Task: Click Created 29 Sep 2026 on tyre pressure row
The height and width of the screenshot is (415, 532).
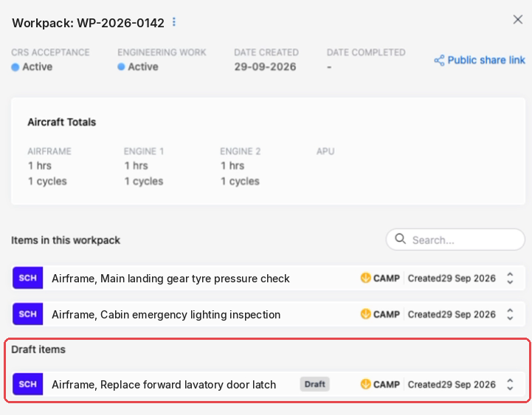Action: pyautogui.click(x=452, y=279)
